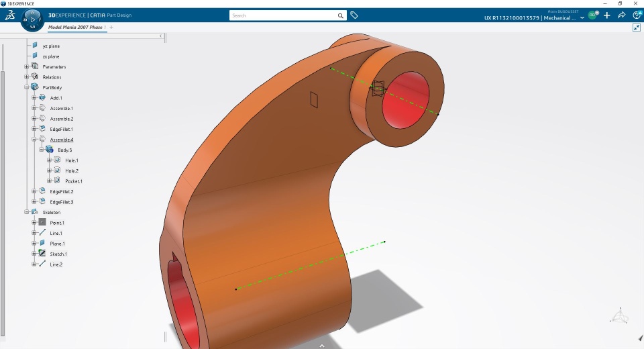This screenshot has width=644, height=349.
Task: Expand the Assemble.1 node
Action: [x=34, y=108]
